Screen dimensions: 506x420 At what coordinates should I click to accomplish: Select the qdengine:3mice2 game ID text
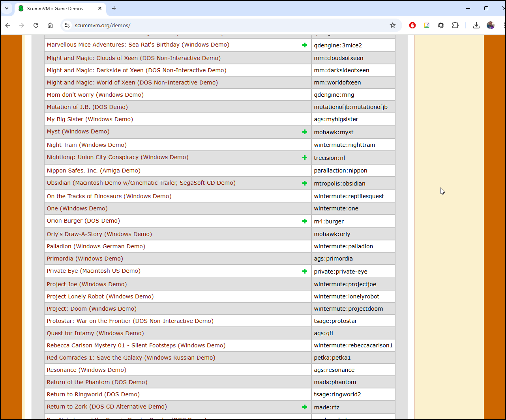pyautogui.click(x=338, y=45)
